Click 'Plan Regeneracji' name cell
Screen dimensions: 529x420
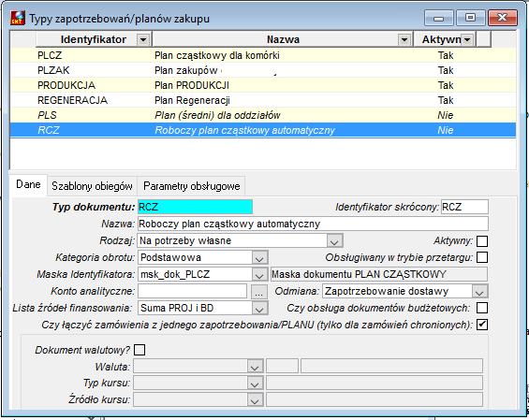coord(192,100)
